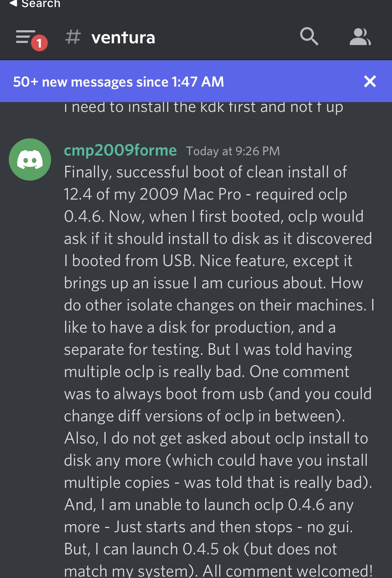The height and width of the screenshot is (578, 392).
Task: Open cmp2009forme's green Discord avatar
Action: [30, 159]
